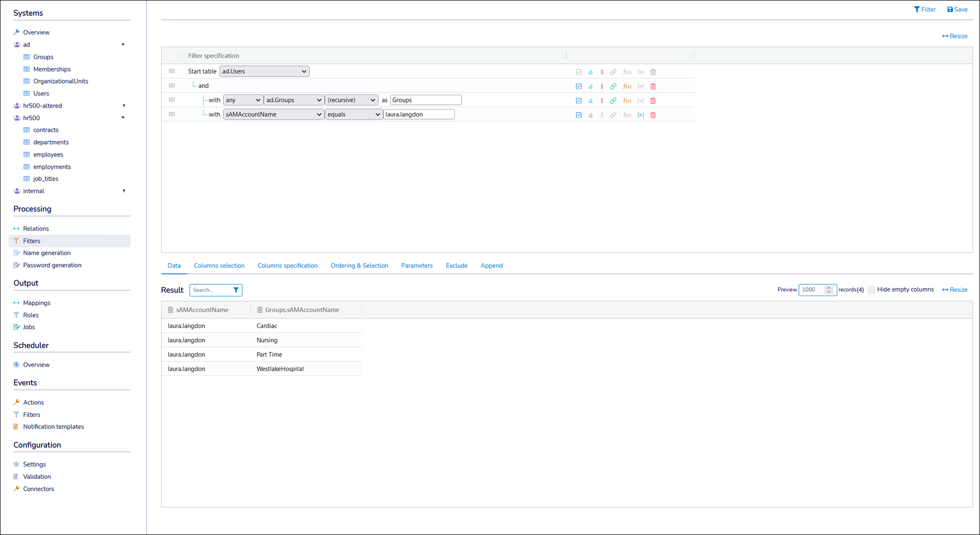980x535 pixels.
Task: Open the Ordering & Selection tab
Action: [x=359, y=265]
